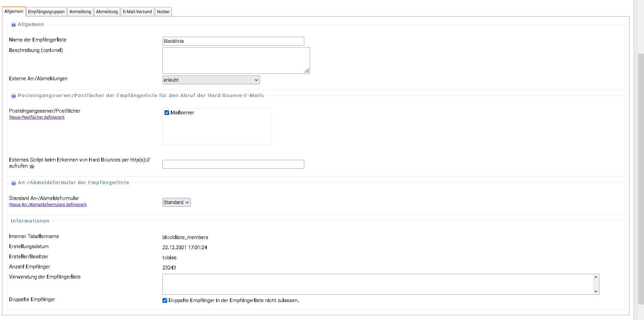Click the external Hard Bounce script URL field
This screenshot has height=320, width=644.
(x=233, y=164)
